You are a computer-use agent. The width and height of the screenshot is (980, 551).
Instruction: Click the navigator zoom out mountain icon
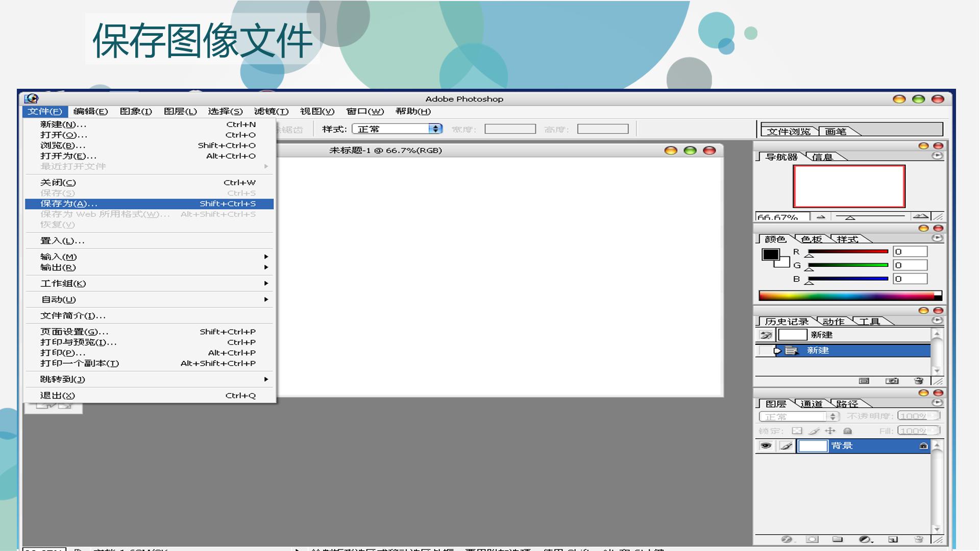click(821, 217)
